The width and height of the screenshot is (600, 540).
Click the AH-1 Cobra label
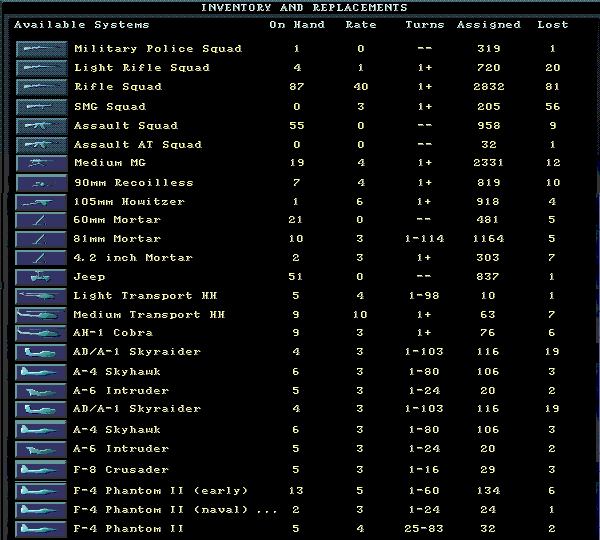[x=113, y=333]
